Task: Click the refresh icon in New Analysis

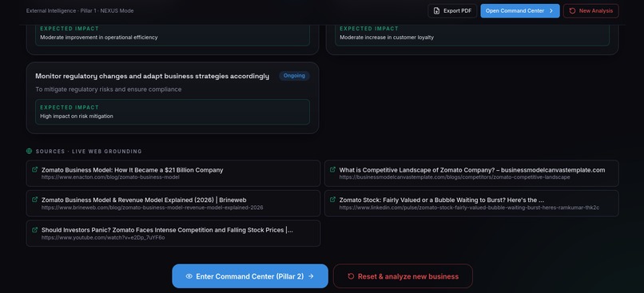Action: [x=572, y=11]
